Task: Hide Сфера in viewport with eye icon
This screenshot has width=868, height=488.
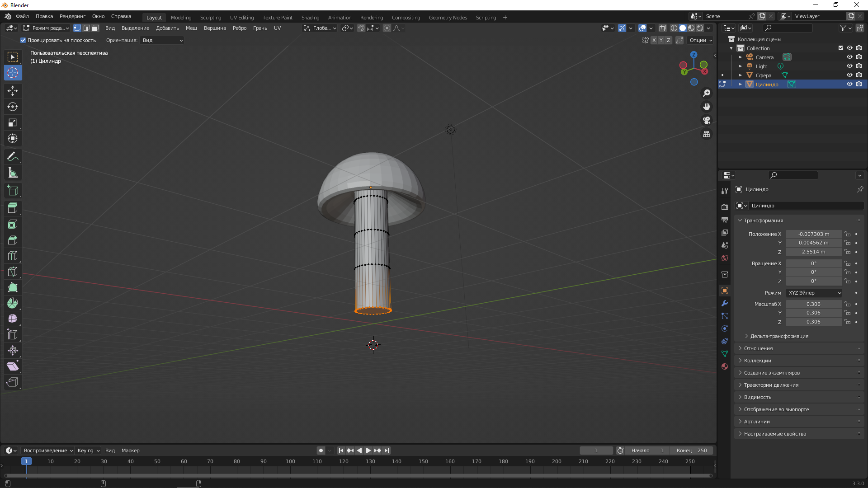Action: coord(849,75)
